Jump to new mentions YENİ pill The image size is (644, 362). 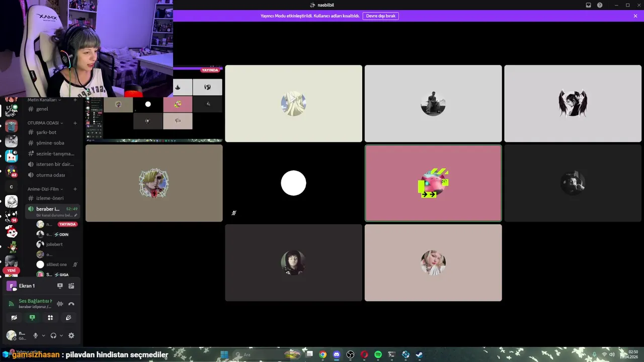click(11, 270)
